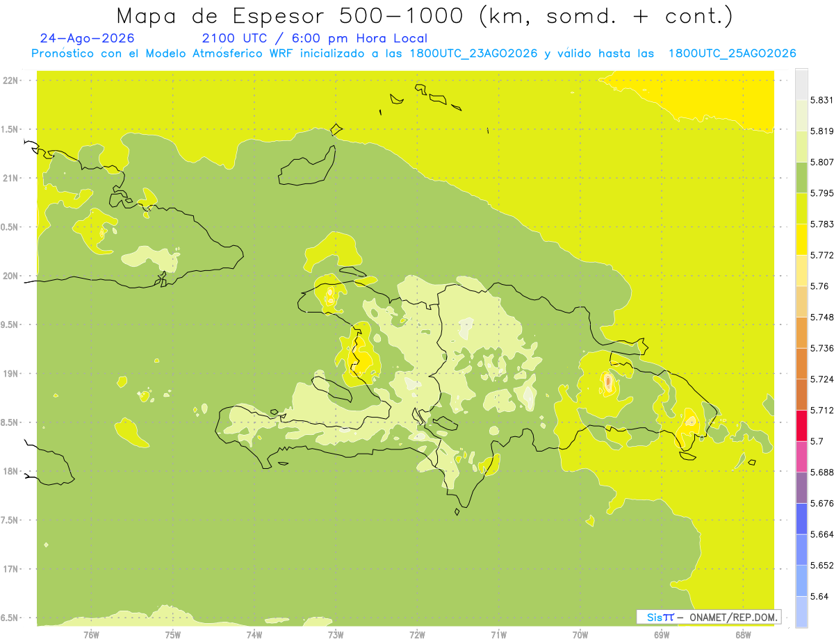Click the '19N' latitude axis label

point(11,374)
